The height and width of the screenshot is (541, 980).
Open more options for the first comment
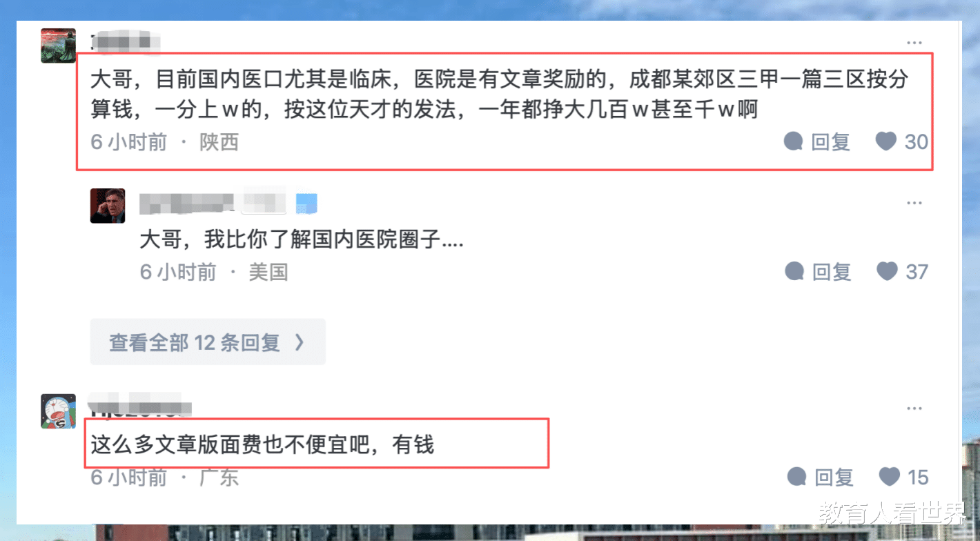point(914,43)
